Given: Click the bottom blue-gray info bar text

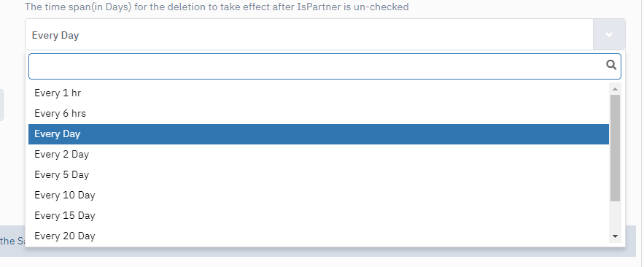Looking at the screenshot, I should (12, 241).
